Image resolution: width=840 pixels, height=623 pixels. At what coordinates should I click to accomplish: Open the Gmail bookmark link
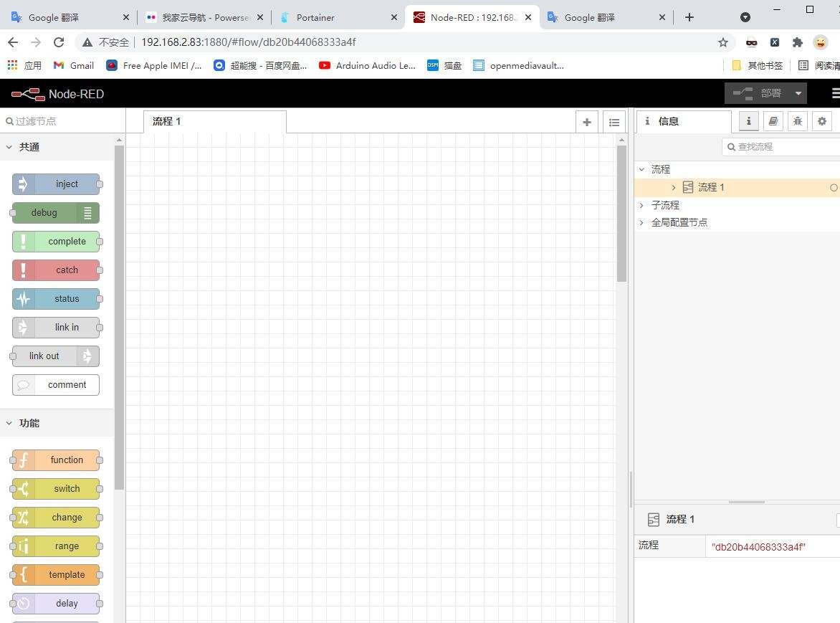(74, 65)
